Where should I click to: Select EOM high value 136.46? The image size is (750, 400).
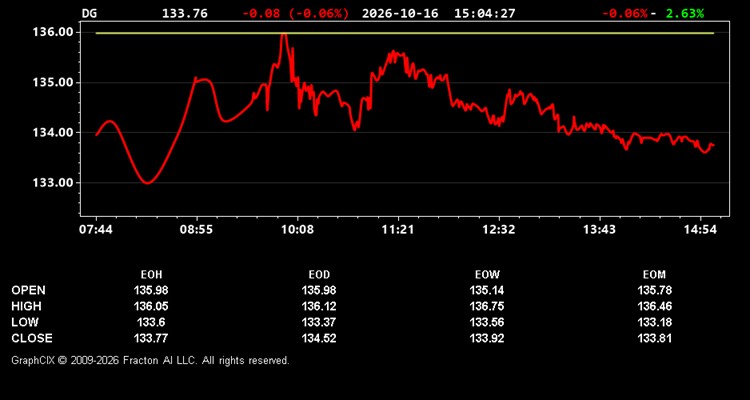(654, 306)
